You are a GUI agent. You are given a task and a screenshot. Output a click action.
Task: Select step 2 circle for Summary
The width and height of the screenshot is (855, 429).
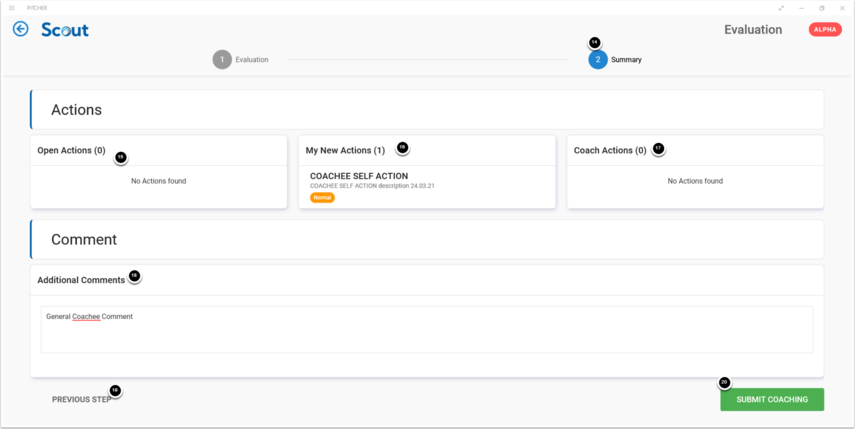click(x=597, y=60)
